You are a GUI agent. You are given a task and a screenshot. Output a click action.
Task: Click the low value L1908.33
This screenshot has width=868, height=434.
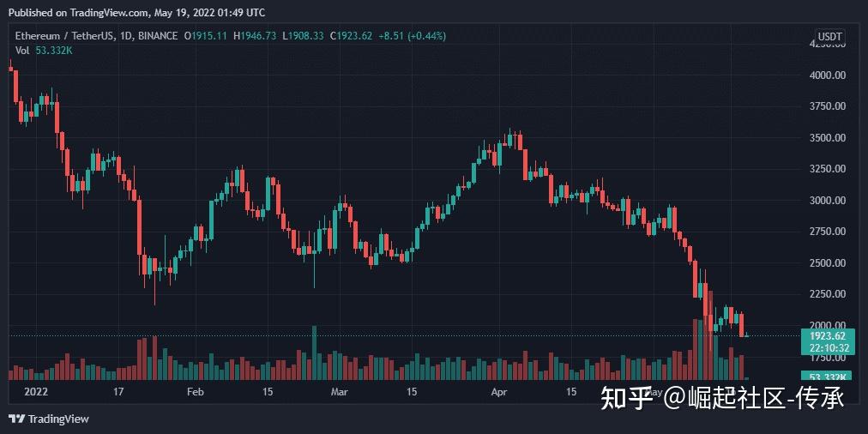click(x=303, y=36)
